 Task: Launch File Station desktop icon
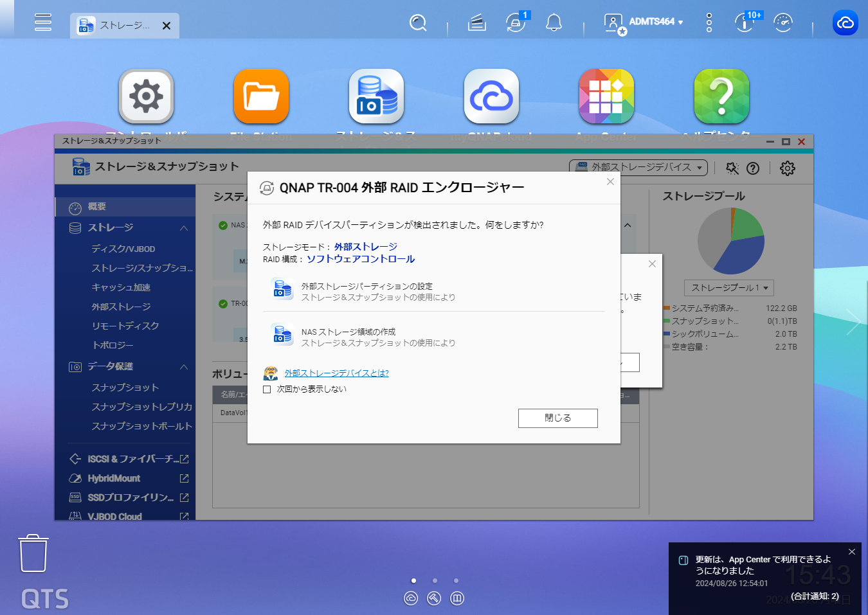261,96
